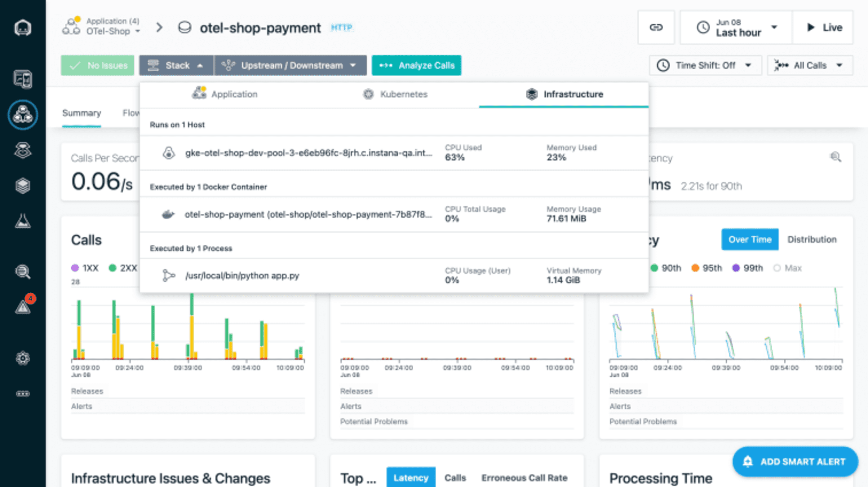Expand the Upstream / Downstream dropdown
The width and height of the screenshot is (868, 487).
tap(290, 65)
